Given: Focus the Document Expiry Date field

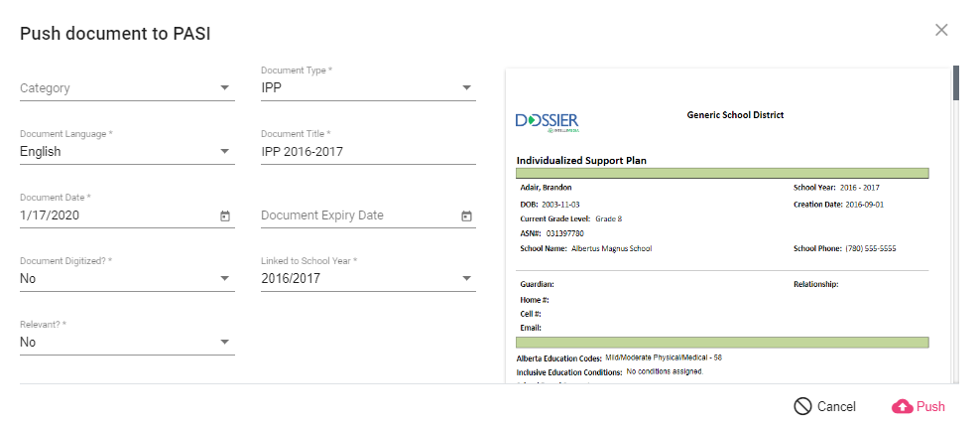Looking at the screenshot, I should tap(352, 215).
